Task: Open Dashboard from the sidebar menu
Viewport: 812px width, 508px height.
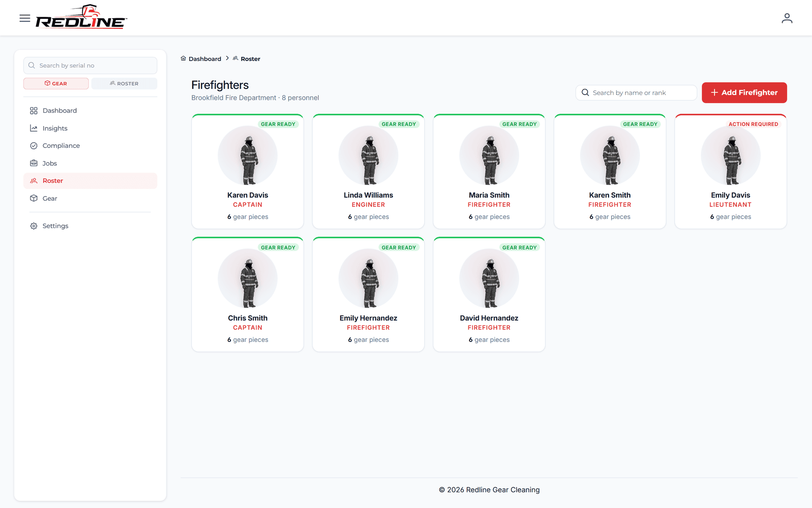Action: [90, 111]
